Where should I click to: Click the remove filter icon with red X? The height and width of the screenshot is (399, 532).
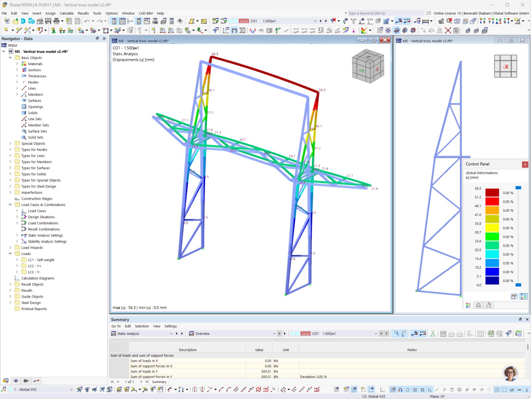[332, 21]
